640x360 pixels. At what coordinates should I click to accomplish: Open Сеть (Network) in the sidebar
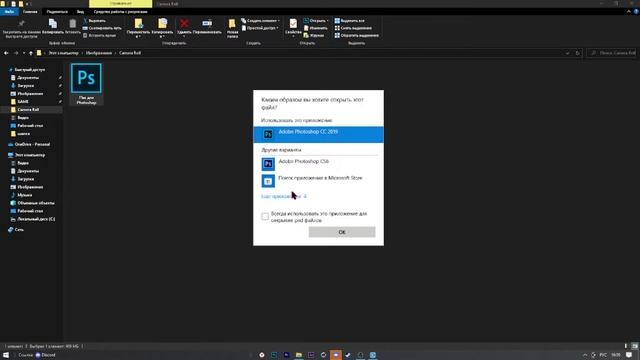tap(19, 230)
